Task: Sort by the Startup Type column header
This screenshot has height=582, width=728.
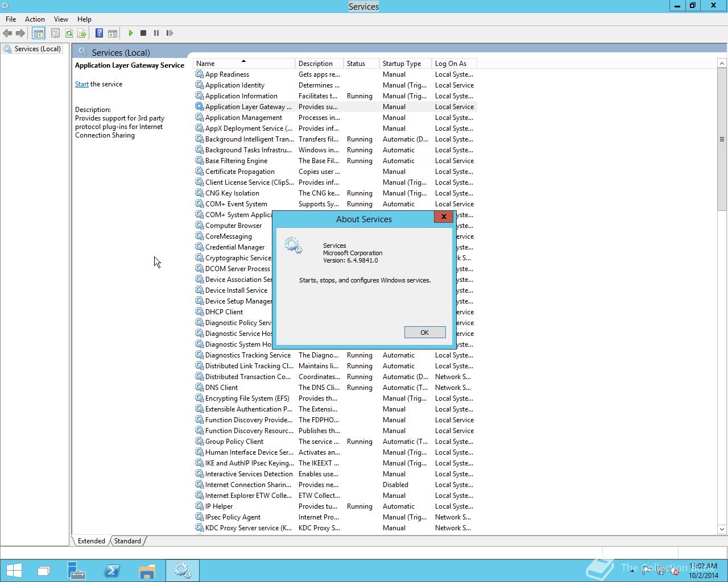Action: pyautogui.click(x=406, y=64)
